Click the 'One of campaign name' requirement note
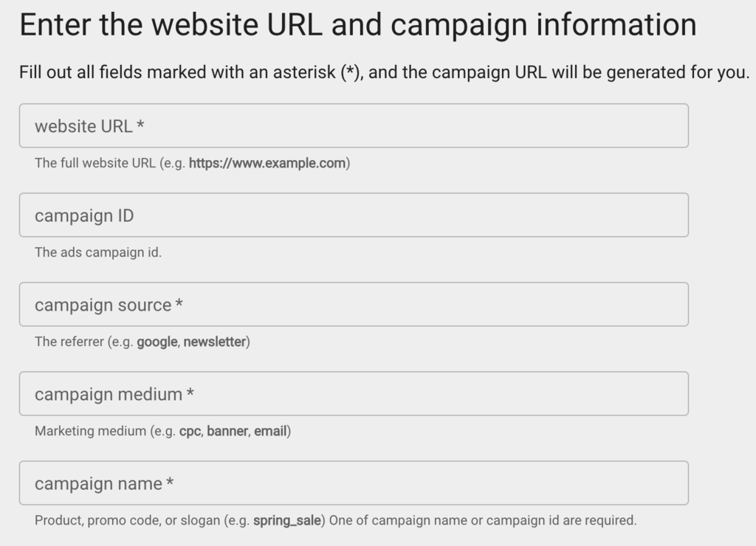The height and width of the screenshot is (546, 756). tap(482, 520)
